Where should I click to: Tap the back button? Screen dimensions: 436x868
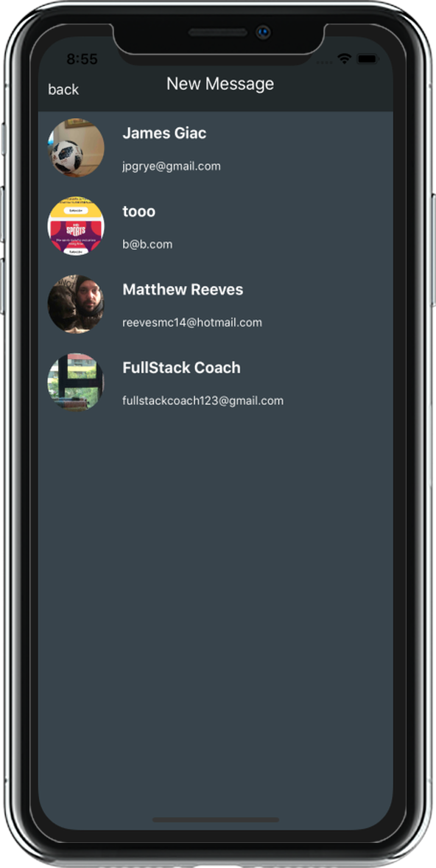point(63,89)
